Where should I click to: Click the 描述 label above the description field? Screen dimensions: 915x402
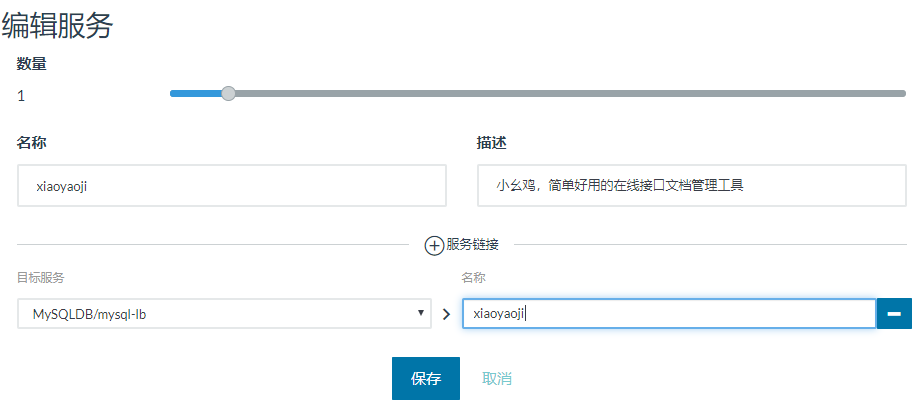point(492,143)
